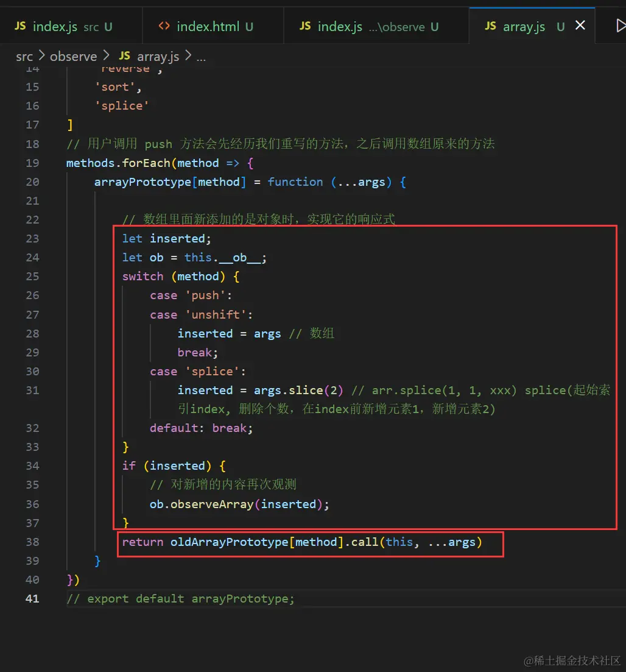The height and width of the screenshot is (672, 626).
Task: Open the observe breadcrumb segment
Action: pyautogui.click(x=73, y=57)
